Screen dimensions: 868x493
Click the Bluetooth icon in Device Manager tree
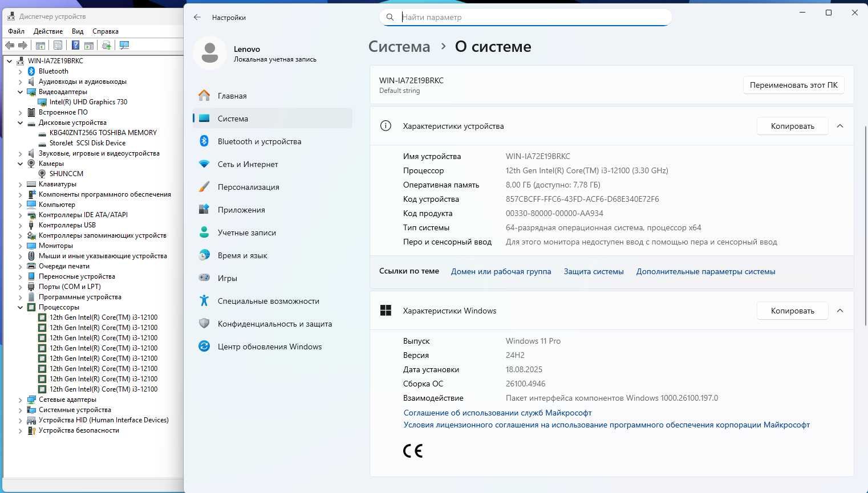point(31,71)
